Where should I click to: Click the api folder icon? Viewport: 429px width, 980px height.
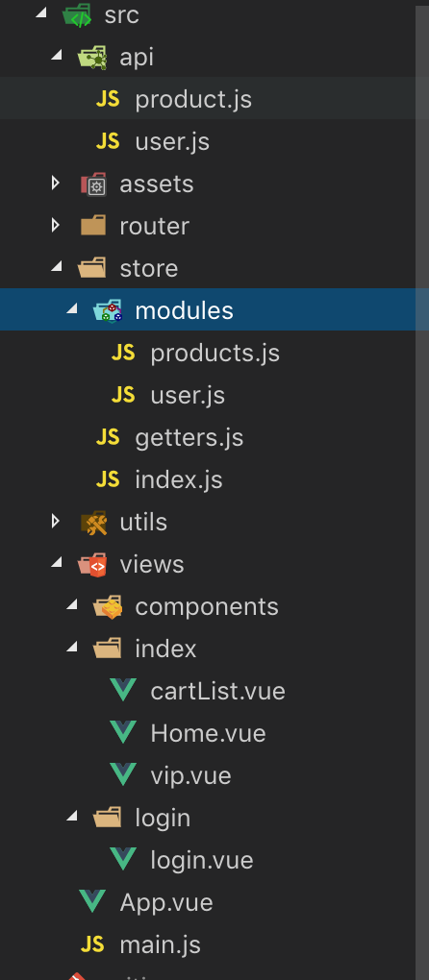92,58
